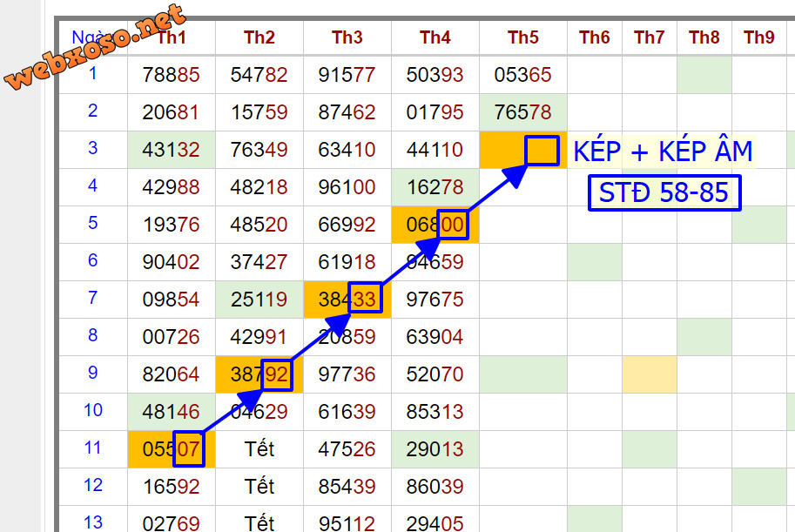Click the pale yellow cell under Th7
This screenshot has width=795, height=532.
tap(649, 374)
